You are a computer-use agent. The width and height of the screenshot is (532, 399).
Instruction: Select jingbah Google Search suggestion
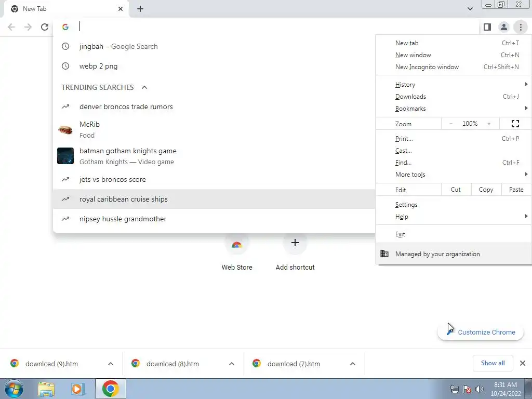214,46
